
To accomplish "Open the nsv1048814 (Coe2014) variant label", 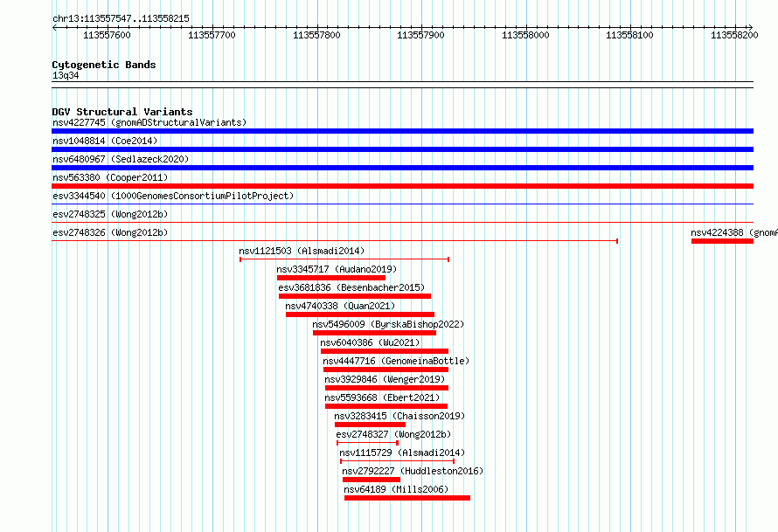I will tap(105, 141).
